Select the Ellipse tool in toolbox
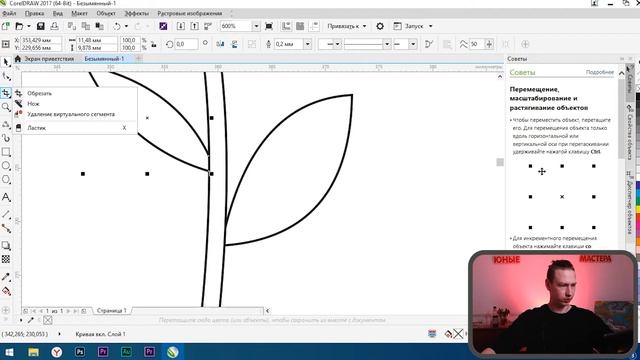Image resolution: width=640 pixels, height=360 pixels. [6, 166]
